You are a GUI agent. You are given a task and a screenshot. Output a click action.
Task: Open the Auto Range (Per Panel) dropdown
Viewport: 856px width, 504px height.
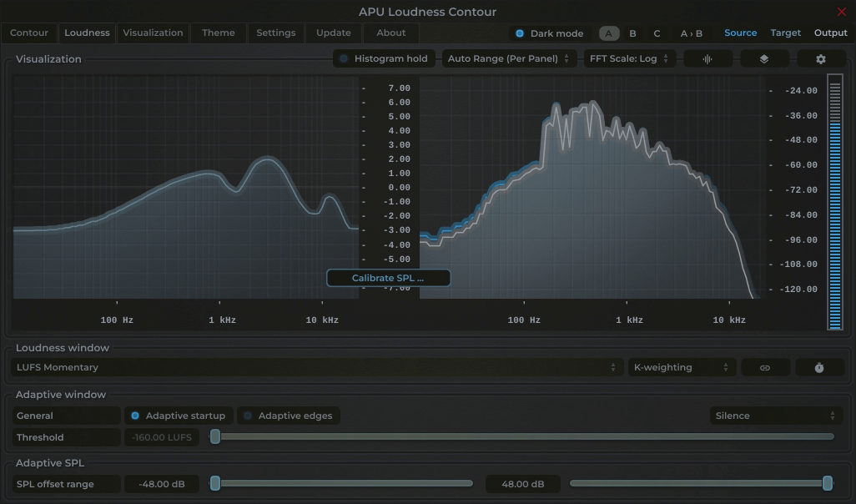point(508,59)
